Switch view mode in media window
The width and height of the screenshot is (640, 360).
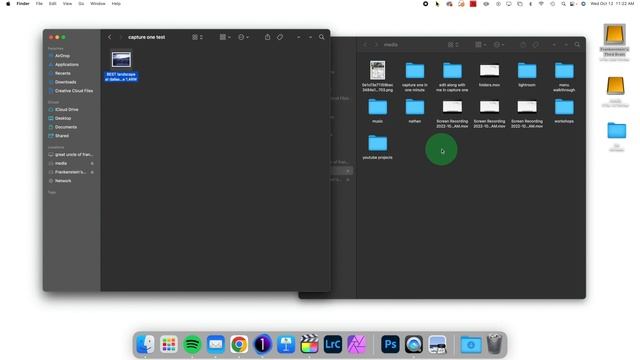(453, 44)
